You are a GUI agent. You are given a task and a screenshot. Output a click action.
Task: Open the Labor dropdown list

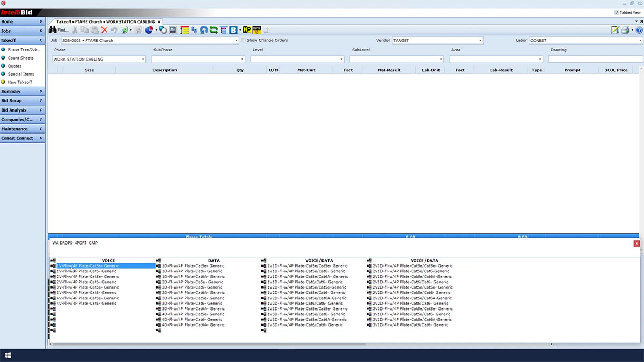coord(641,41)
